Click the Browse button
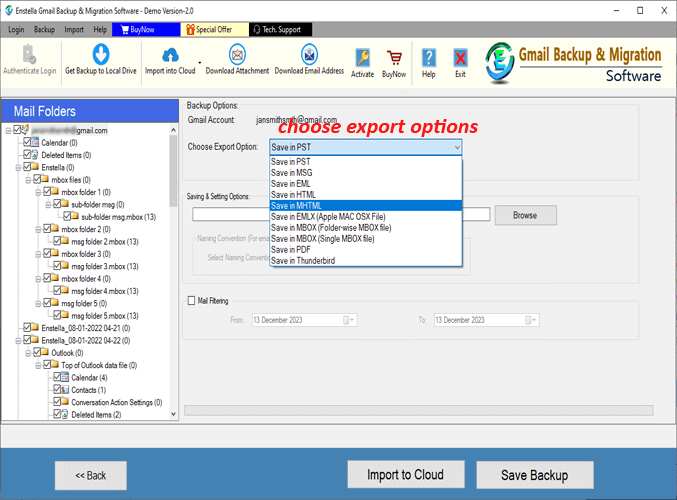The image size is (677, 500). coord(525,215)
